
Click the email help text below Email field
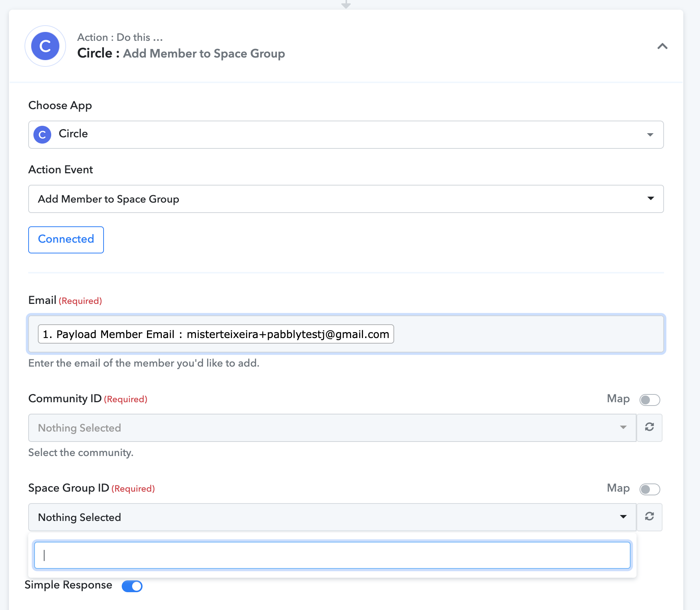[144, 363]
